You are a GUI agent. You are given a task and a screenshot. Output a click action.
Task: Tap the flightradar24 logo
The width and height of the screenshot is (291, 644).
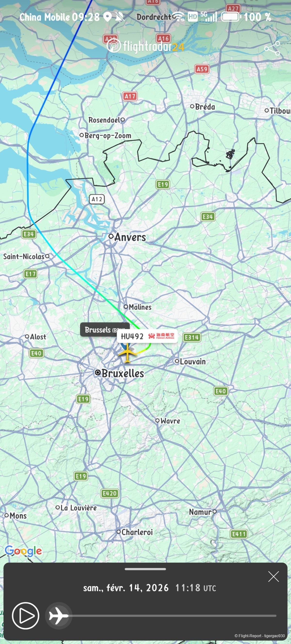click(x=145, y=46)
